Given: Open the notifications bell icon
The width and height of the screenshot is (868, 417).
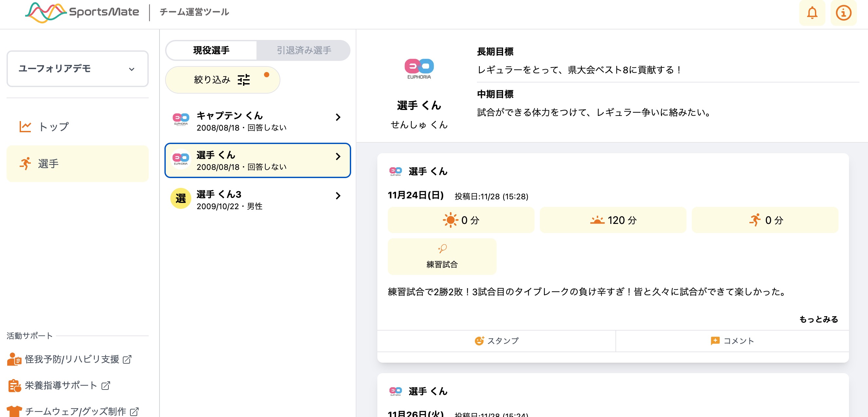Looking at the screenshot, I should pyautogui.click(x=812, y=13).
